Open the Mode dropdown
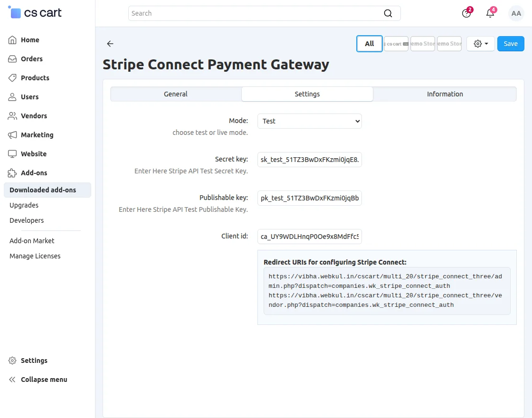The image size is (532, 418). pos(309,121)
